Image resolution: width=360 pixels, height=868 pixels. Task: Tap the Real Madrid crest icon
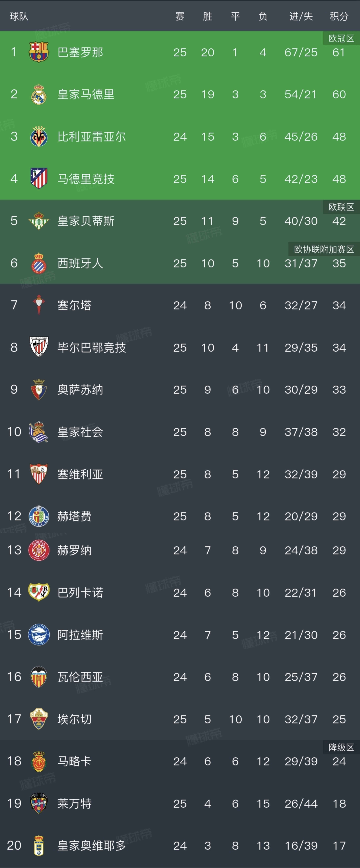point(39,94)
